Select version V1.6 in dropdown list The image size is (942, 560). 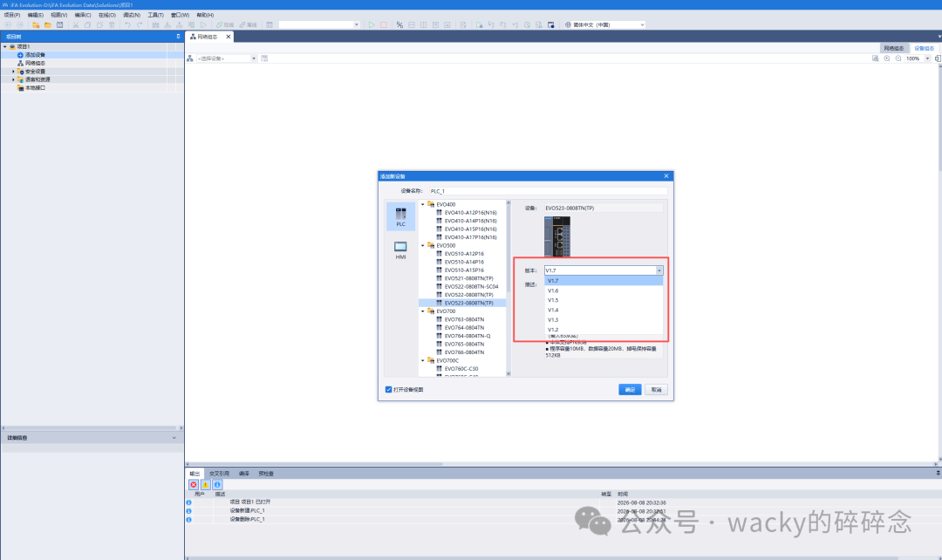[604, 290]
